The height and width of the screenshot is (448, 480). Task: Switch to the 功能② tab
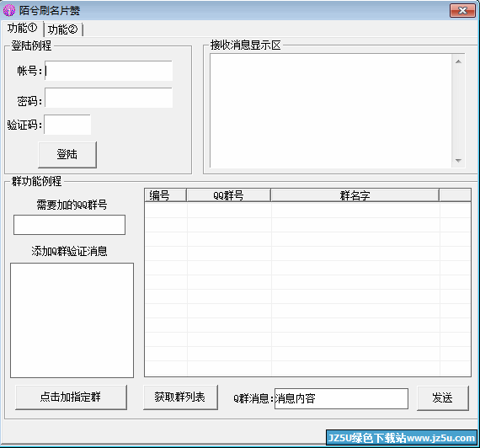(63, 29)
